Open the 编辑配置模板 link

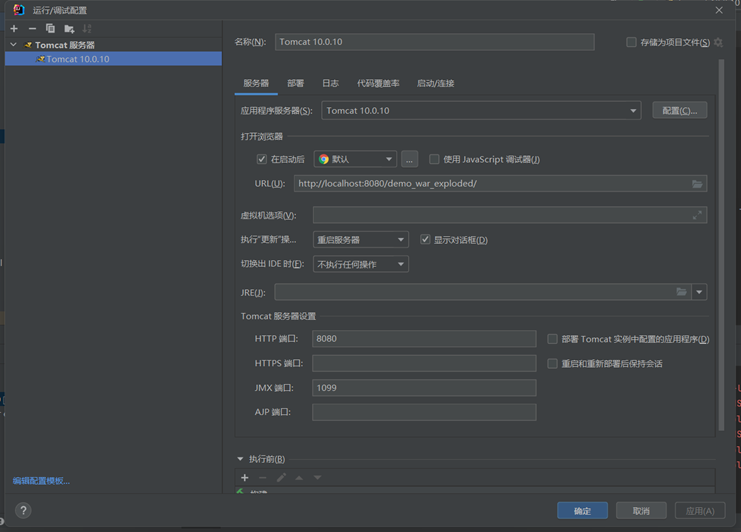(41, 481)
